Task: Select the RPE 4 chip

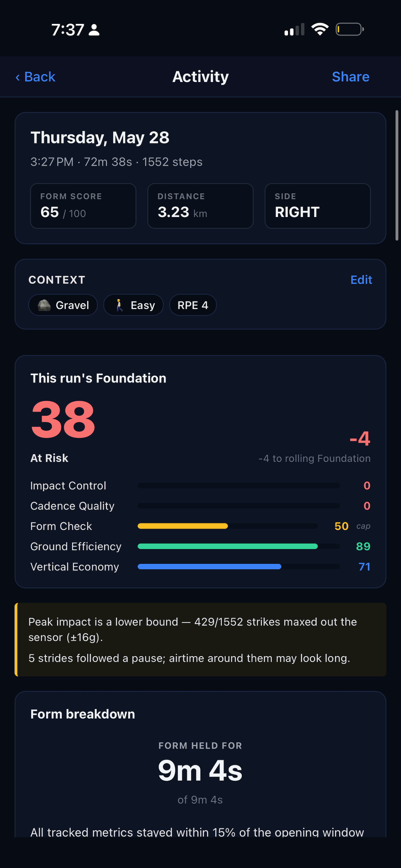Action: 193,305
